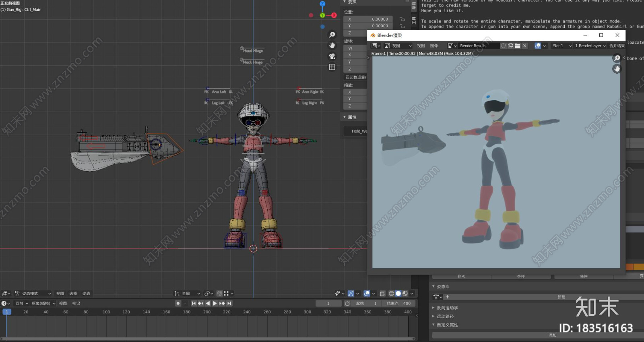Open image folder icon in render window
Viewport: 644px width, 342px height.
[518, 46]
